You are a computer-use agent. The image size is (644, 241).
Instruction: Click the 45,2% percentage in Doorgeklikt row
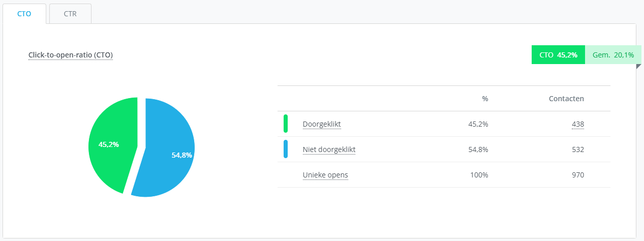coord(478,124)
